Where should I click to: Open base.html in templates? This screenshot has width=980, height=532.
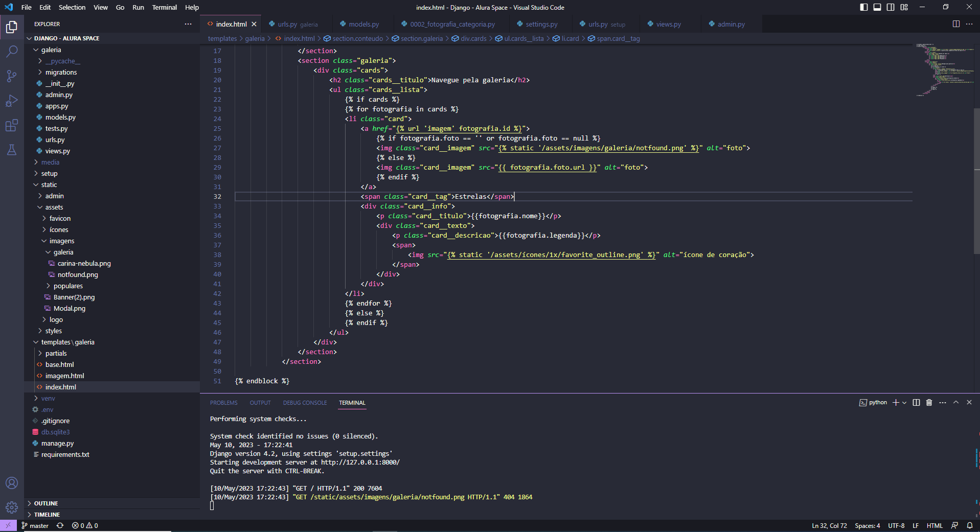(x=112, y=364)
